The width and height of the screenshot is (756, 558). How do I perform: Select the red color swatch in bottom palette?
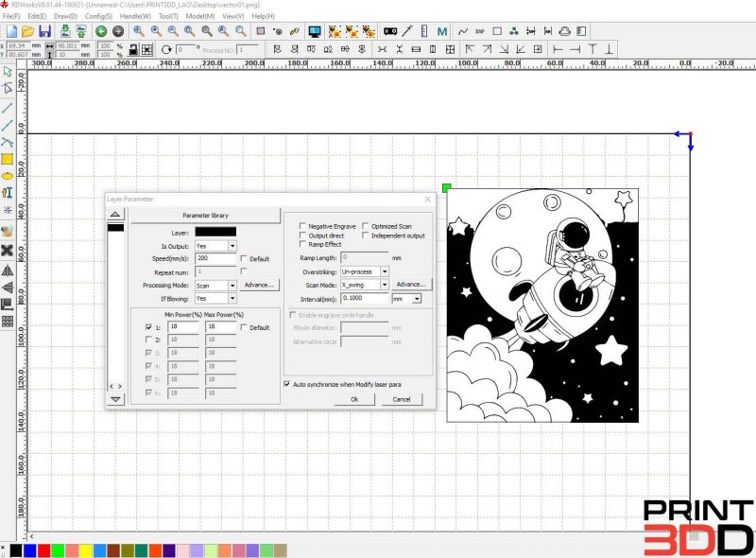click(x=43, y=550)
